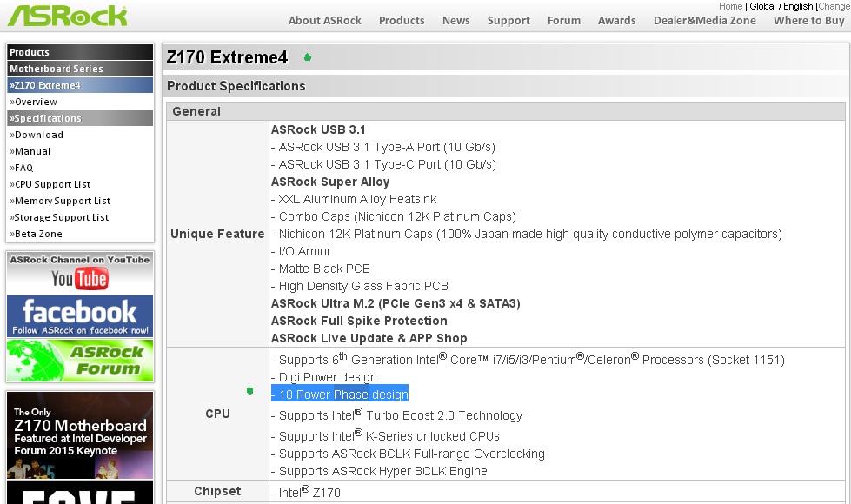The height and width of the screenshot is (504, 851).
Task: Click the Motherboard Series sidebar header
Action: pos(80,69)
